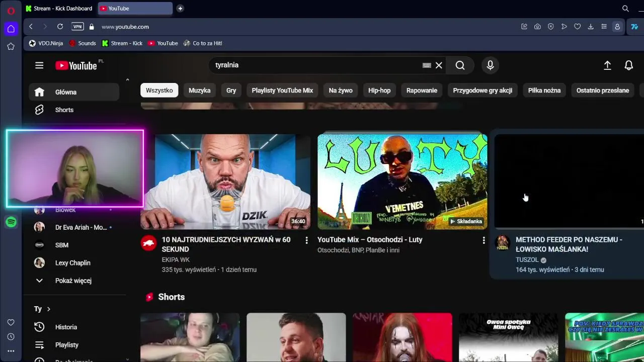Clear the search box with X
This screenshot has width=644, height=362.
439,65
